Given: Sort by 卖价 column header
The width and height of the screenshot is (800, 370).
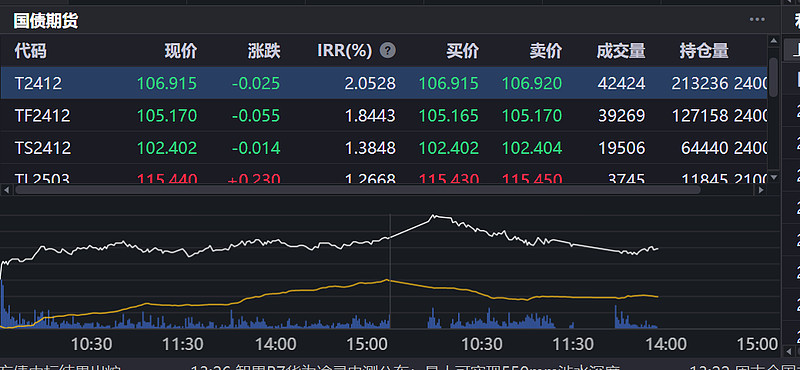Looking at the screenshot, I should click(x=546, y=51).
